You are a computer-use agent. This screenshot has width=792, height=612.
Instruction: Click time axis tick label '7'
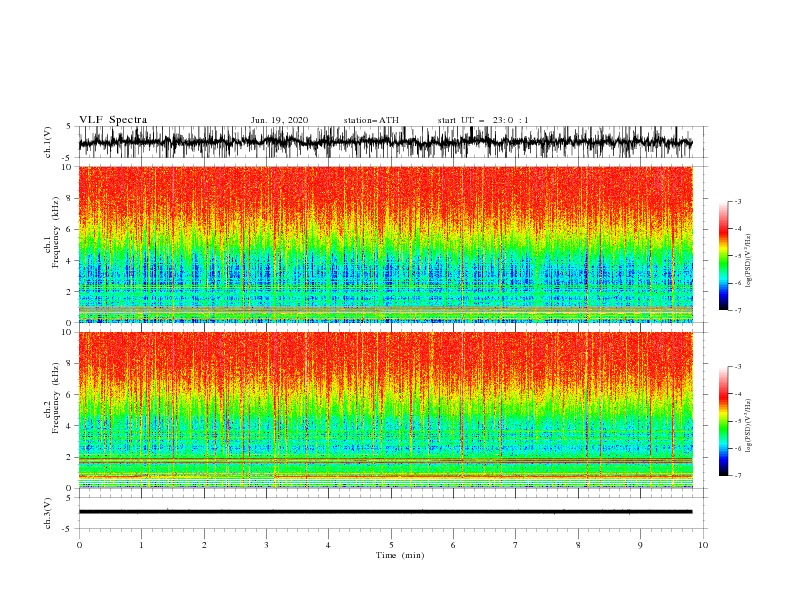[516, 545]
